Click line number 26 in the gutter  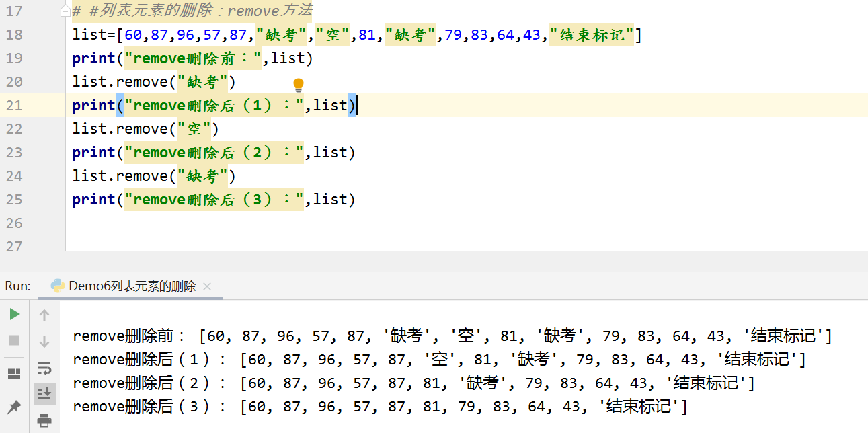(x=13, y=223)
